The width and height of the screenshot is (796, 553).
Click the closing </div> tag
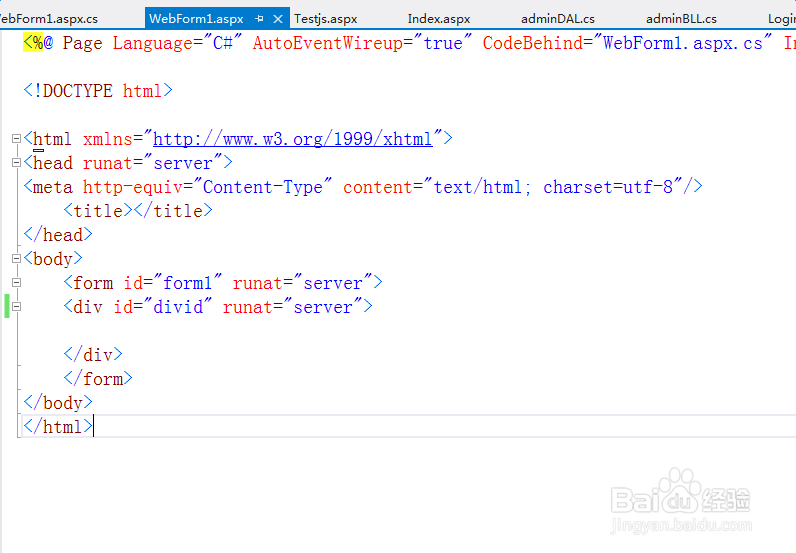tap(93, 354)
